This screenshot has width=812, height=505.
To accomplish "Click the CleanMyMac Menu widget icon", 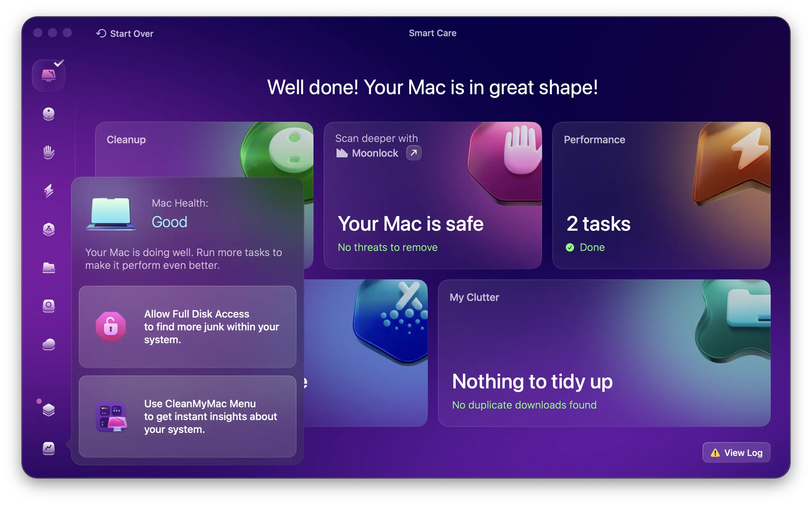I will click(111, 417).
